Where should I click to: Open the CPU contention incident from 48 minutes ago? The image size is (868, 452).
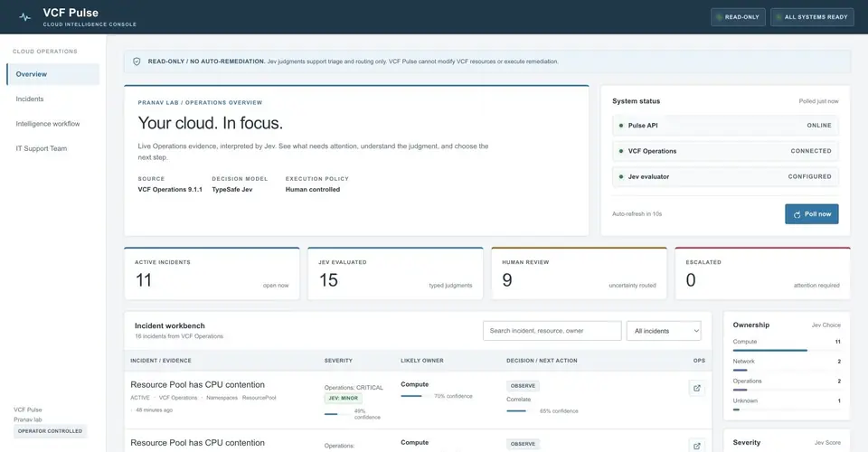(x=198, y=384)
